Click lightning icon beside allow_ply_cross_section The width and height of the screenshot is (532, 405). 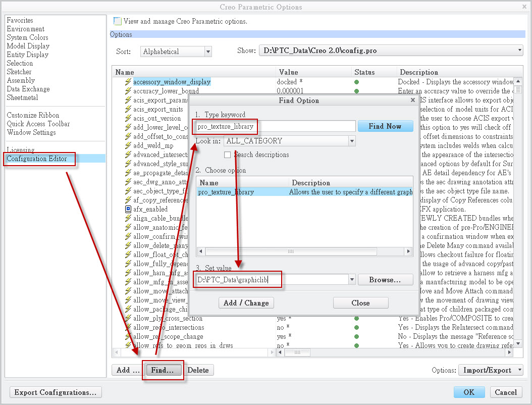coord(128,318)
